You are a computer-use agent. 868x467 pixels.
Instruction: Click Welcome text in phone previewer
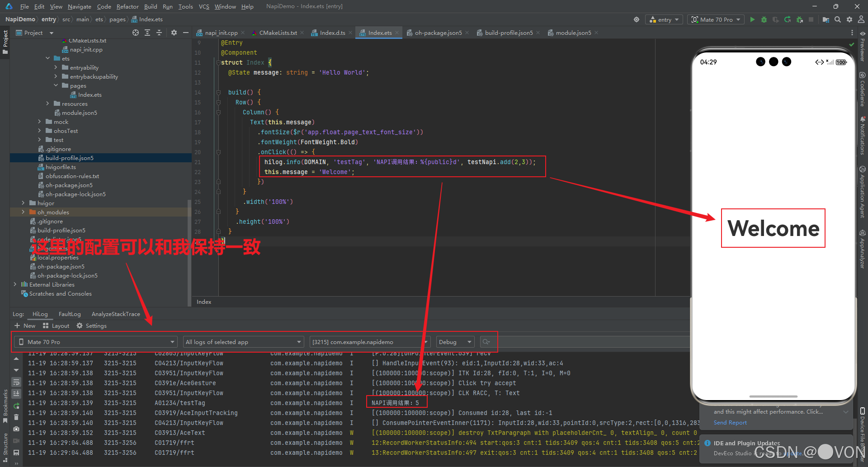coord(773,228)
